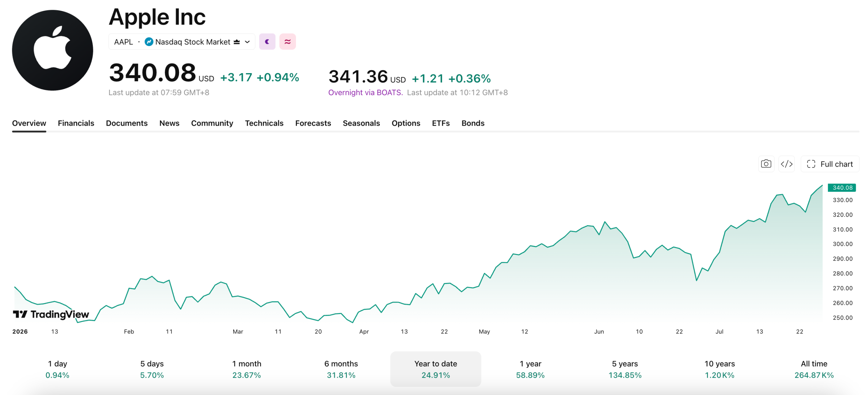Open the Forecasts tab
Viewport: 868px width, 395px height.
click(313, 123)
